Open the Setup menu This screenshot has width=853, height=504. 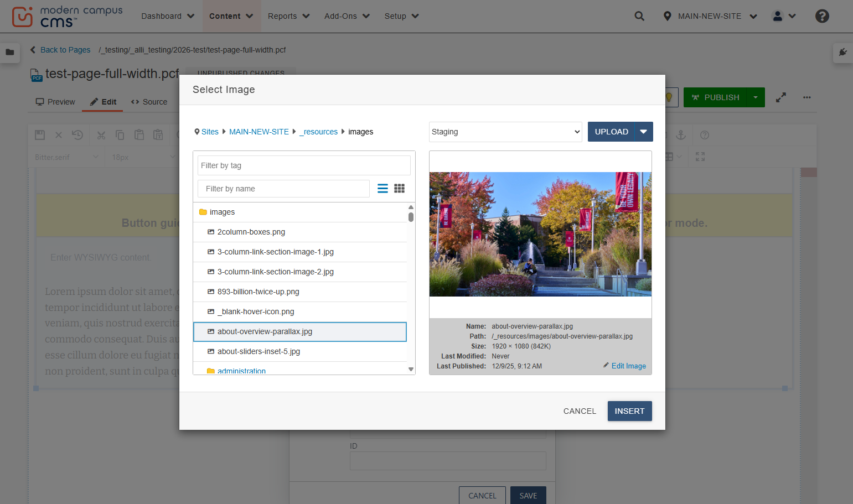point(401,16)
